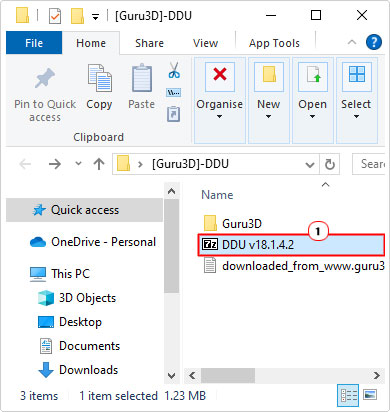
Task: Click the Cut scissors icon
Action: coord(174,70)
